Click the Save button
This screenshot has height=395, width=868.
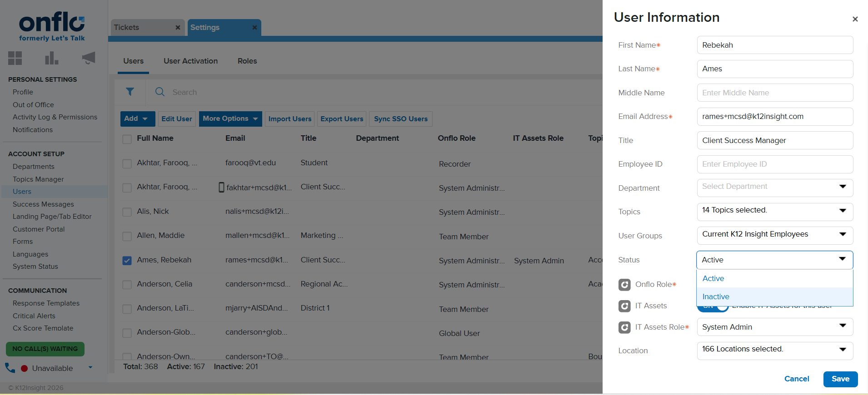point(840,379)
